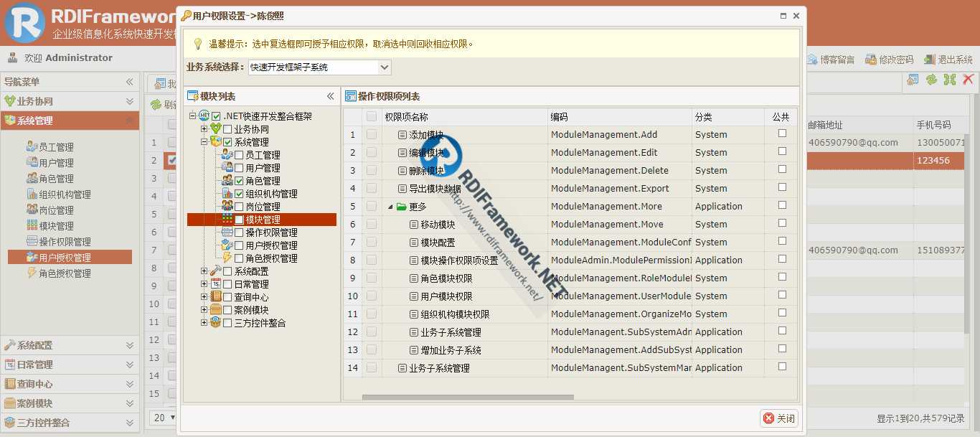
Task: Click the 分类 column header
Action: 727,117
